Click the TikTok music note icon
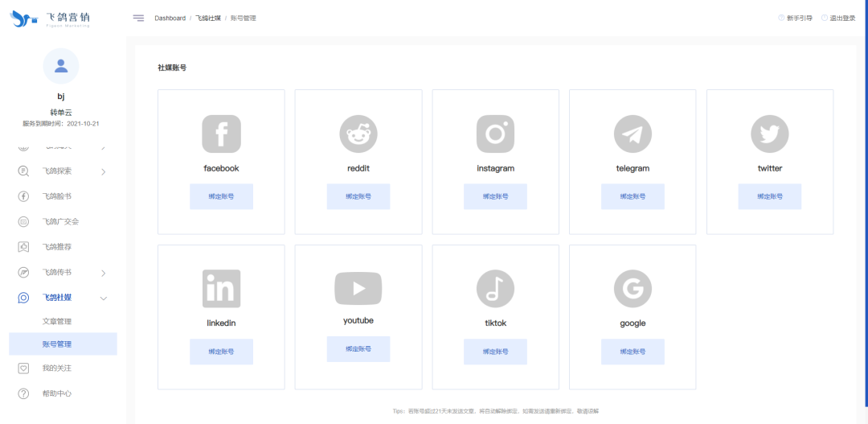868x424 pixels. (495, 289)
